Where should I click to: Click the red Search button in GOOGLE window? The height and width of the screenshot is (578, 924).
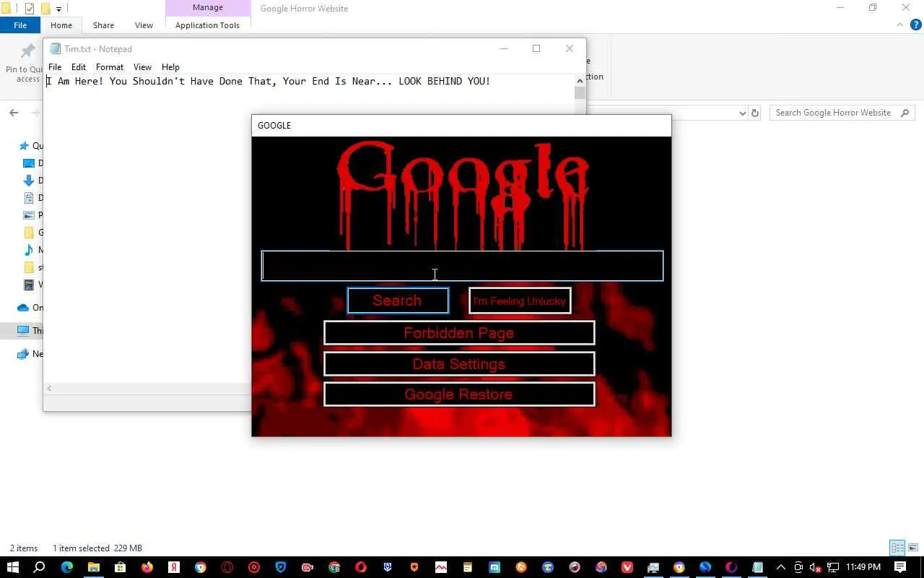coord(398,301)
